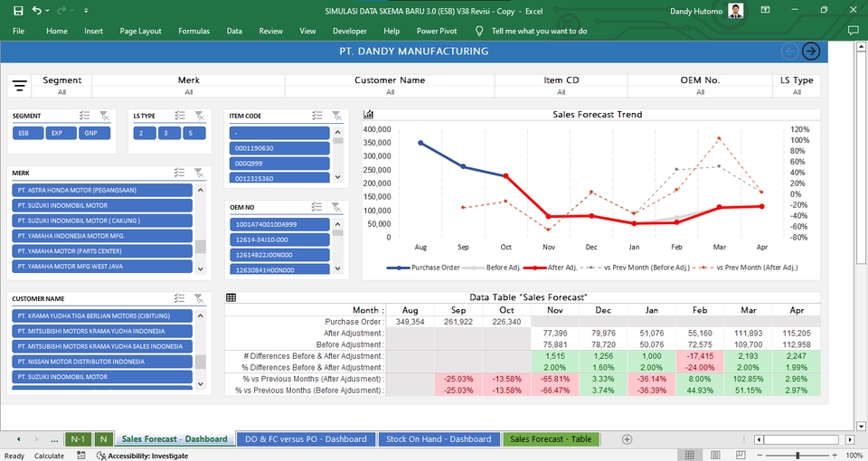Add a new sheet with plus icon
This screenshot has height=461, width=868.
tap(627, 439)
